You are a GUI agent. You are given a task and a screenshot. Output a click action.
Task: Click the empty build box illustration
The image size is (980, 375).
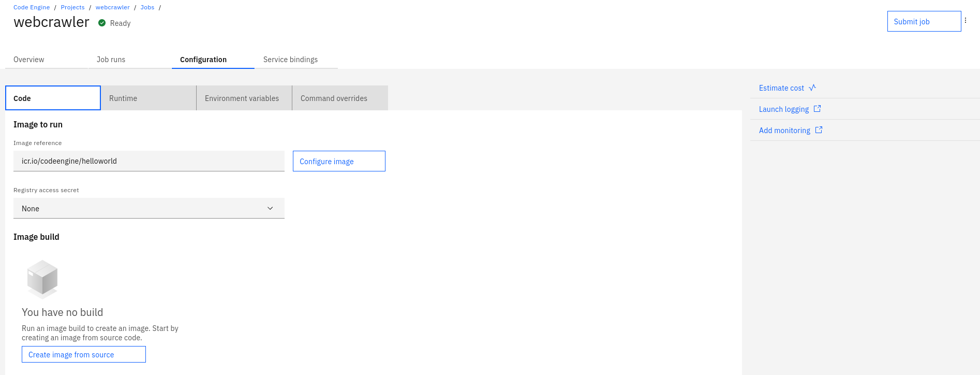(42, 279)
